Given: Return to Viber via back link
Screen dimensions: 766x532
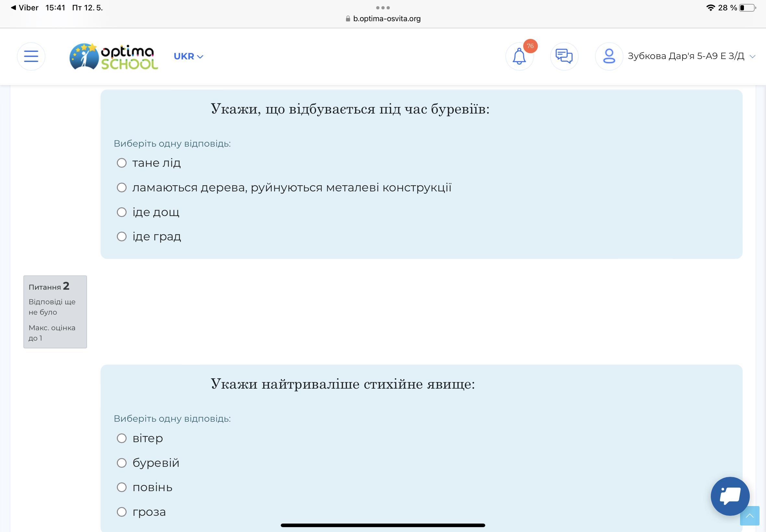Looking at the screenshot, I should 25,8.
